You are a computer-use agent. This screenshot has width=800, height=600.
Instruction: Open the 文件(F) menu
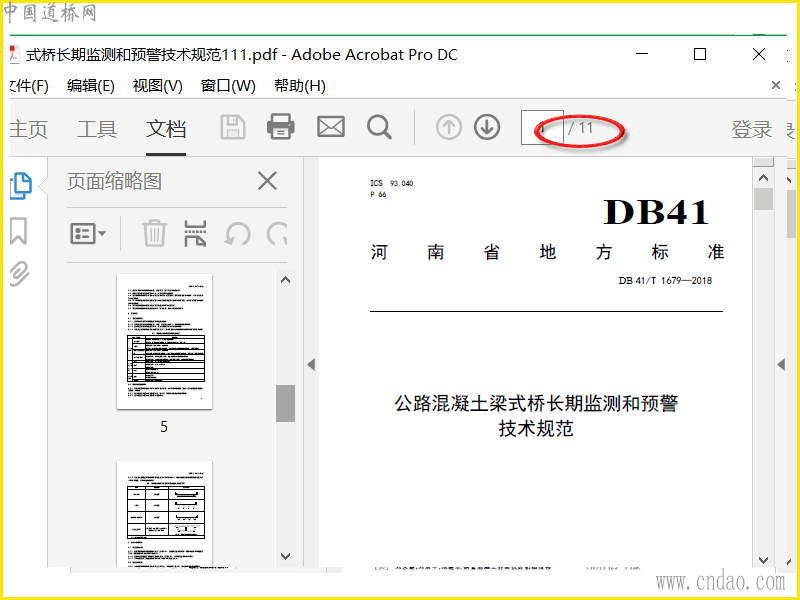[x=29, y=86]
